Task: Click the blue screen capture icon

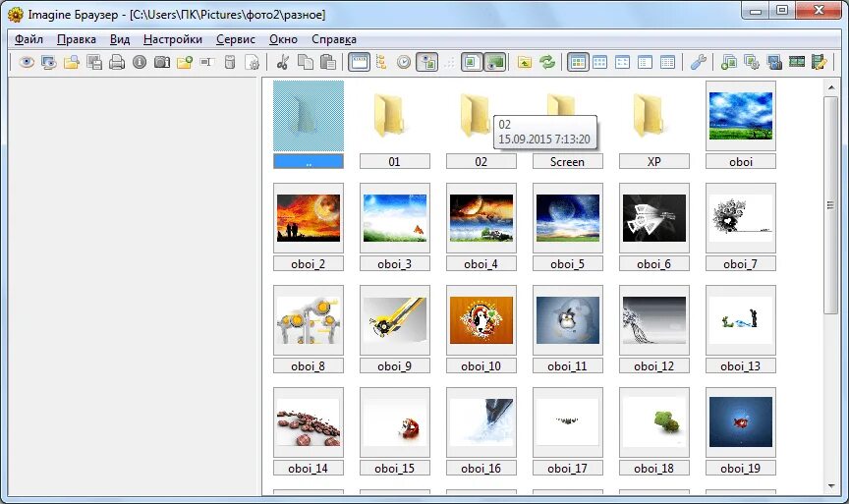Action: point(774,63)
